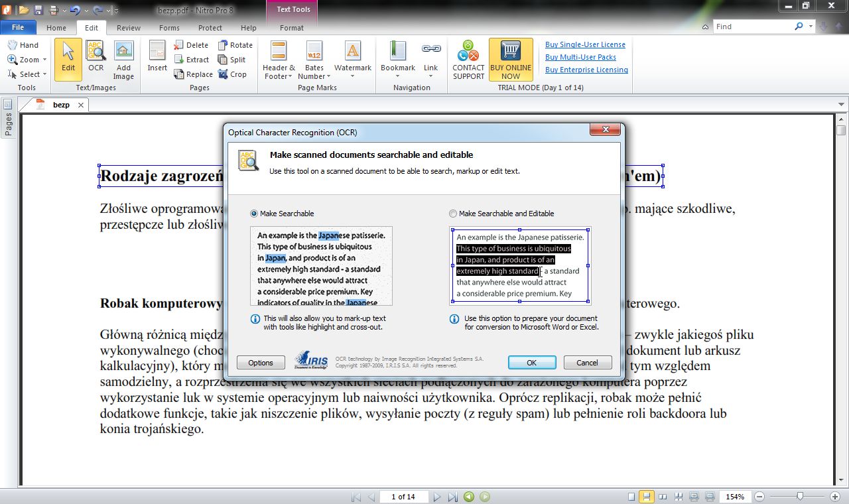Click the 154% zoom level field

pyautogui.click(x=734, y=497)
